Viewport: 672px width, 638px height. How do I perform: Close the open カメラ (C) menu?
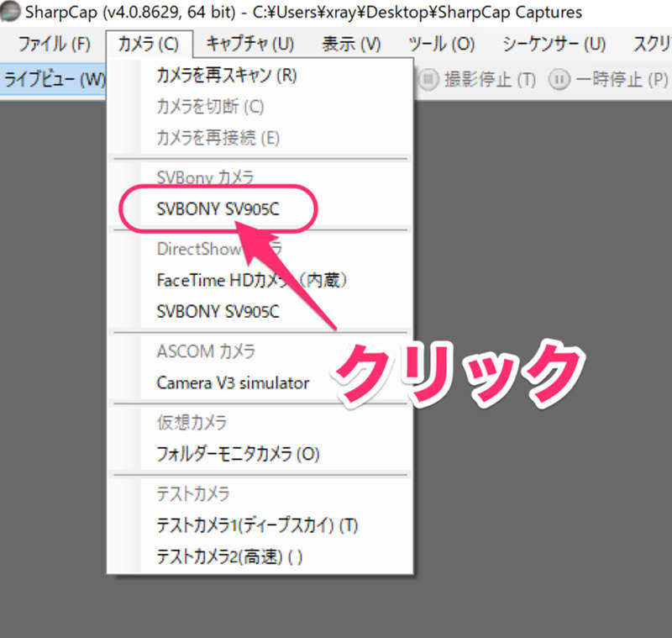tap(149, 45)
